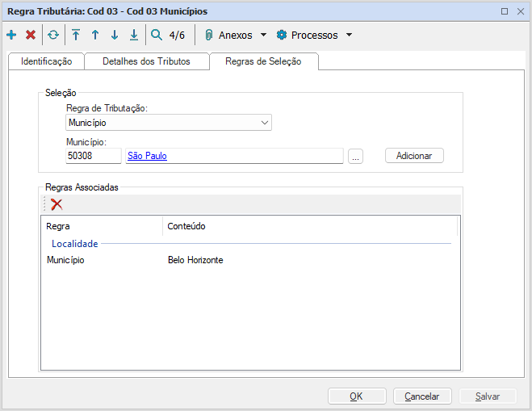Go to next record down arrow

pyautogui.click(x=115, y=35)
